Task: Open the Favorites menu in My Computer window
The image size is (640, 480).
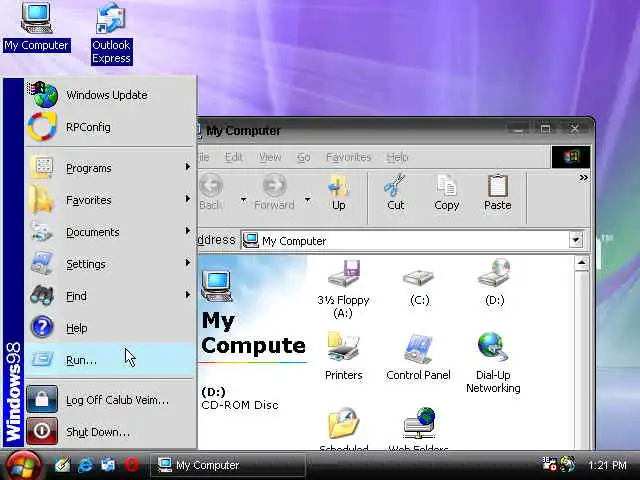Action: coord(348,157)
